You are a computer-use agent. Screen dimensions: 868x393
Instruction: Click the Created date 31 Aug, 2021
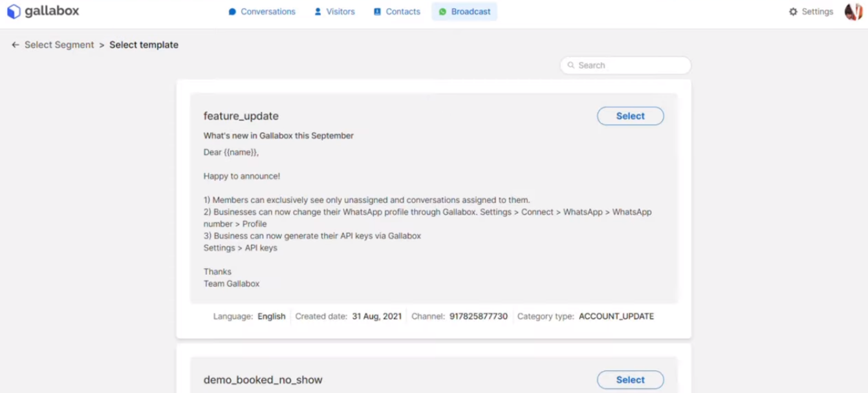click(x=377, y=317)
